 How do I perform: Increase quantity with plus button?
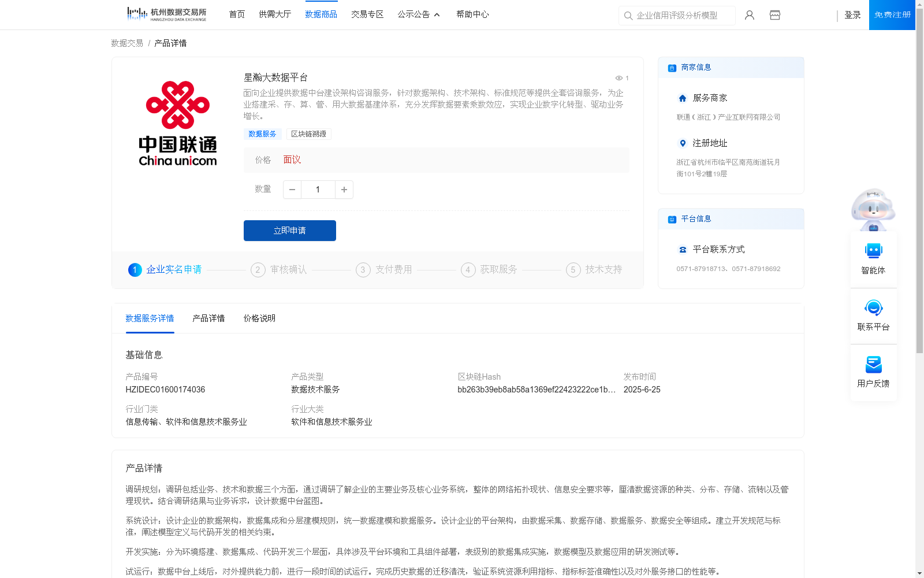[x=344, y=190]
